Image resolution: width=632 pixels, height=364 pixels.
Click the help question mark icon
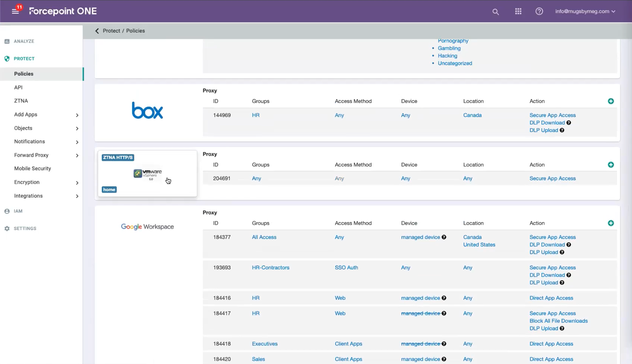click(539, 12)
